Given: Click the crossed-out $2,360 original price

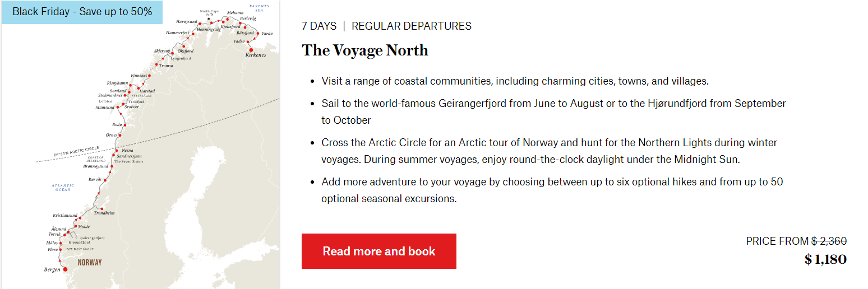Looking at the screenshot, I should [x=829, y=241].
